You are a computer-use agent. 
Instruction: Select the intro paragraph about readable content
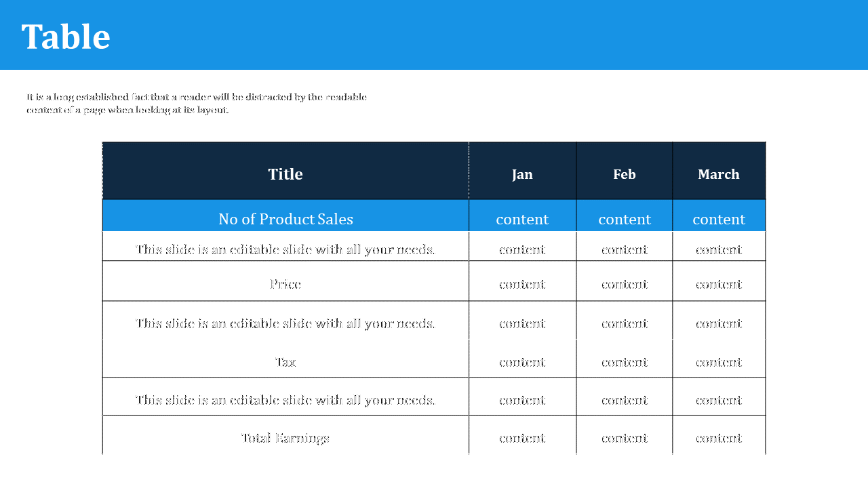coord(197,104)
